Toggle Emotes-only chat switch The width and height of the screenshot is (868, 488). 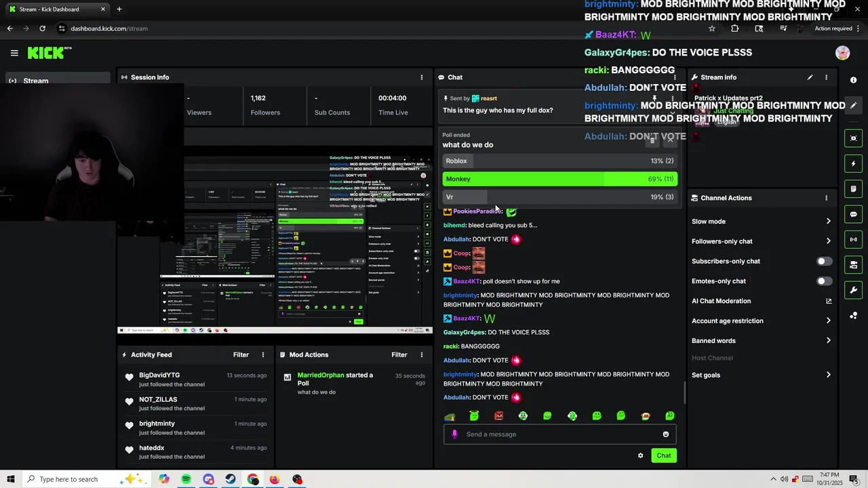pos(824,281)
